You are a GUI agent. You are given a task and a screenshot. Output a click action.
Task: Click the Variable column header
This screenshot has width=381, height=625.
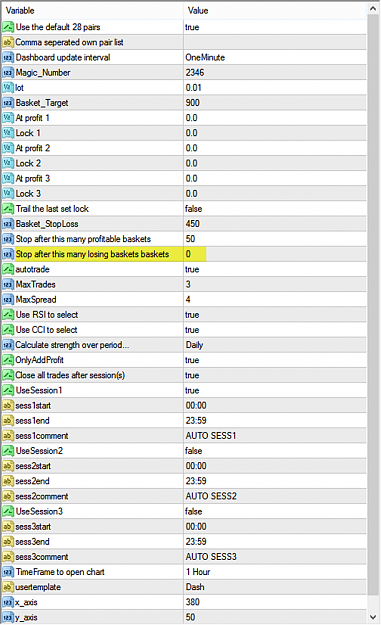(x=20, y=11)
